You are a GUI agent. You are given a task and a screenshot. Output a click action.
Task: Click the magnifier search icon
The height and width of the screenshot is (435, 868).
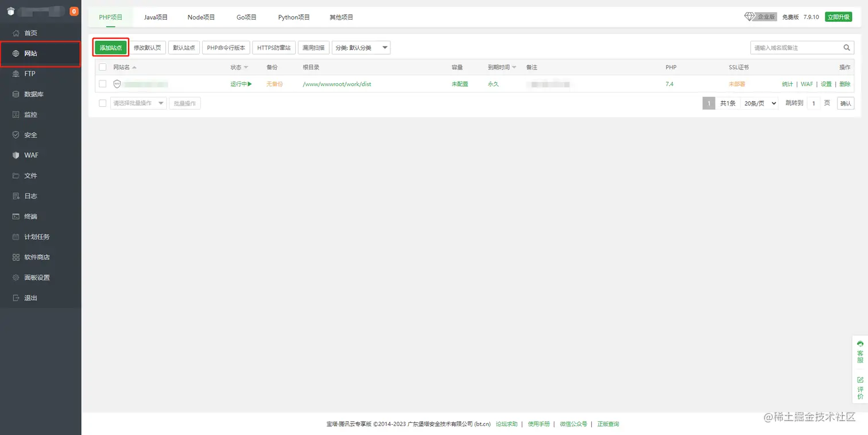pos(847,48)
